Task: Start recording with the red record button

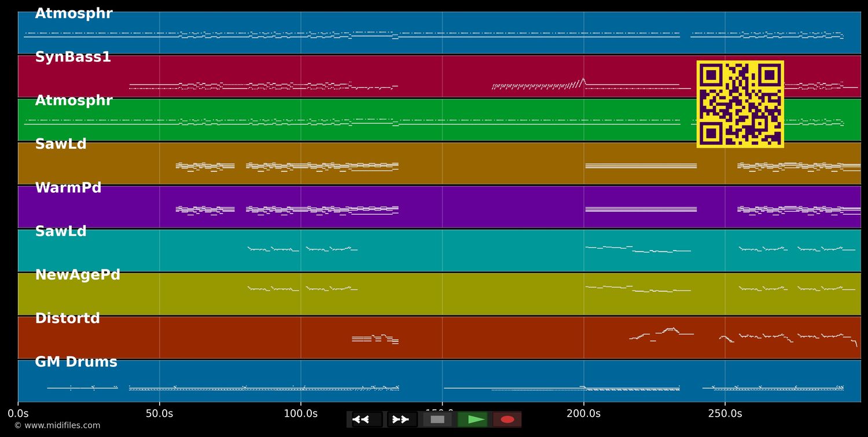Action: (507, 420)
